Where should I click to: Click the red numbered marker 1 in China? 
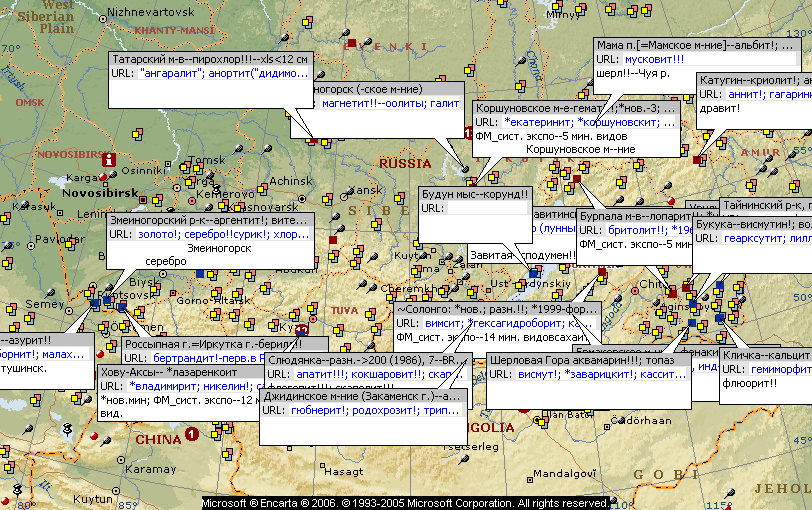click(192, 433)
